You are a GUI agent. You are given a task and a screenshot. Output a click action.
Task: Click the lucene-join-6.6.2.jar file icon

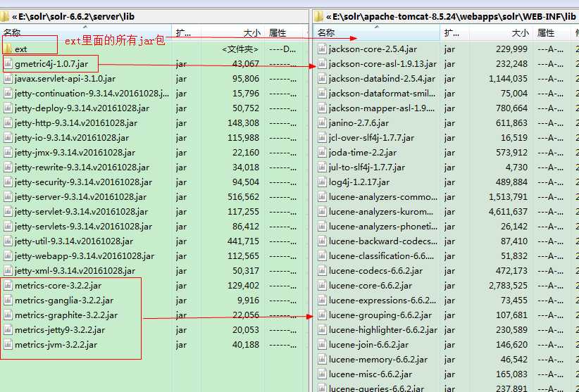(322, 344)
